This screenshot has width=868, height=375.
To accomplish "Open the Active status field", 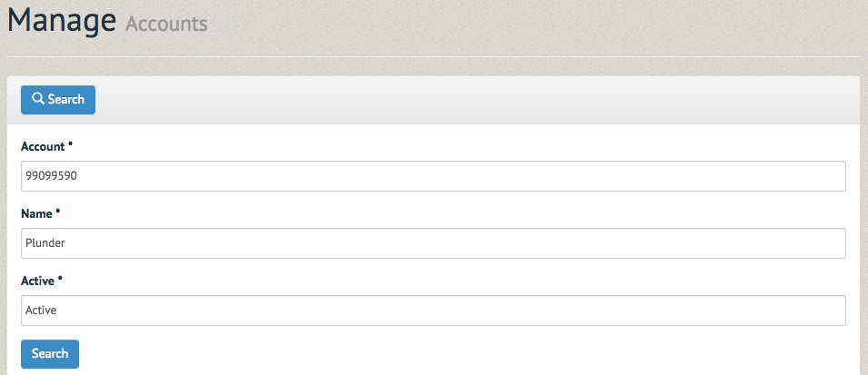I will [x=434, y=311].
